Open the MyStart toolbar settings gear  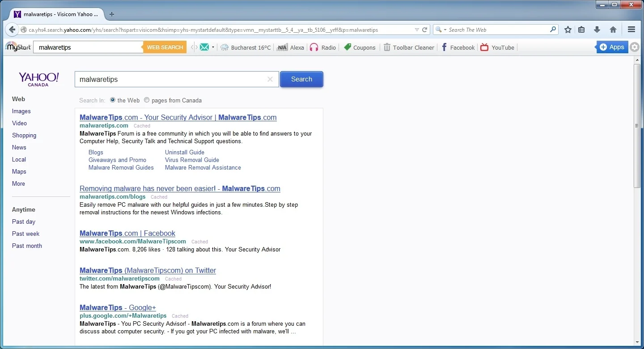click(635, 47)
